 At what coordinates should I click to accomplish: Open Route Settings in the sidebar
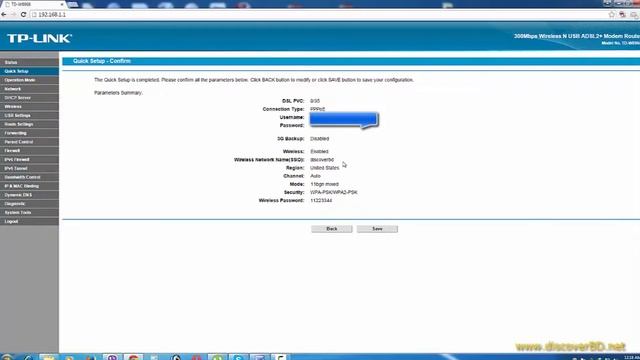(x=29, y=124)
